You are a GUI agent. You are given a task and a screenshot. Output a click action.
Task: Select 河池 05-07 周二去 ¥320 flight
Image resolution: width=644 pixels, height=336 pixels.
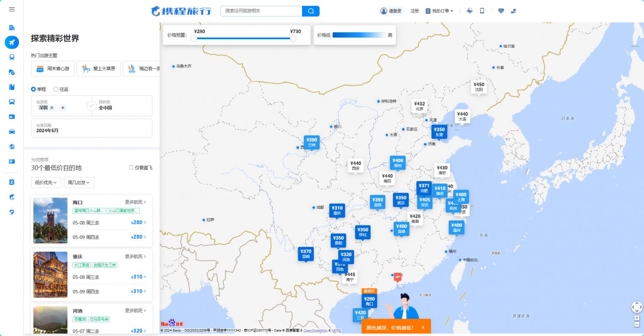[x=110, y=331]
